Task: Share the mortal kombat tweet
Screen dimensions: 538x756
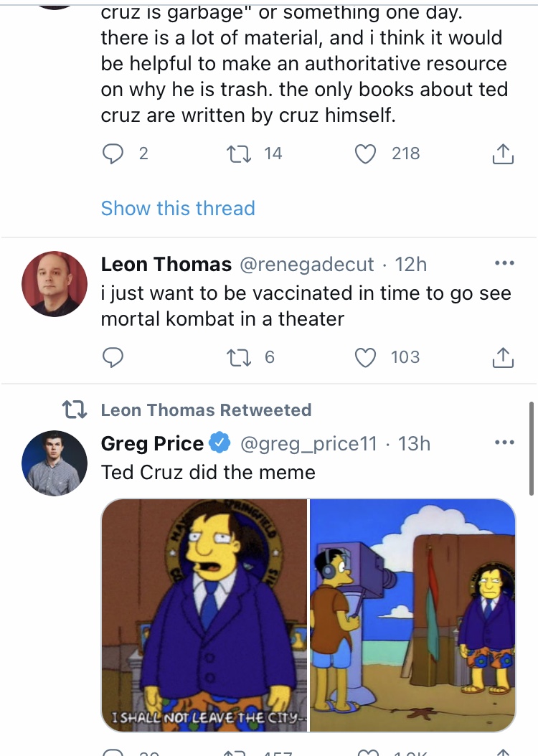Action: 503,357
